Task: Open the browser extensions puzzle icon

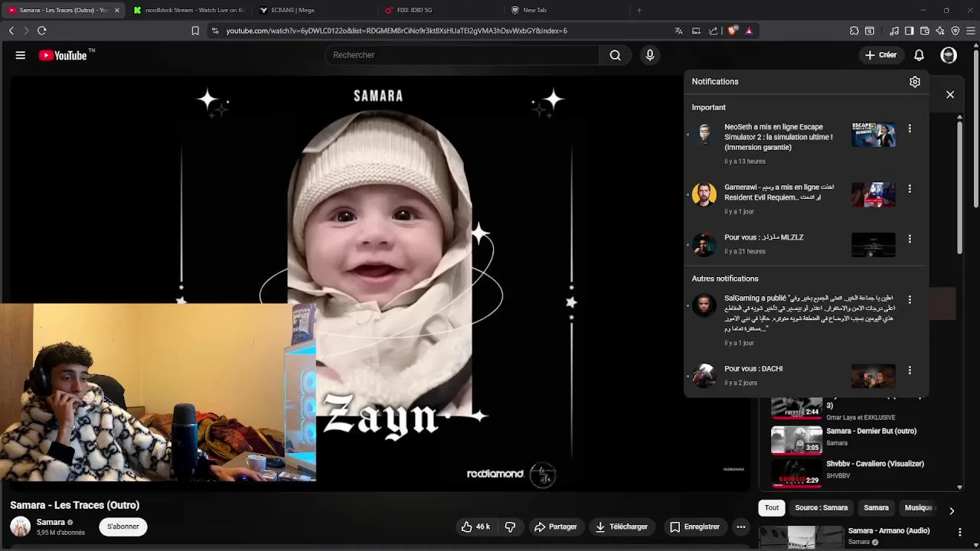Action: click(854, 31)
